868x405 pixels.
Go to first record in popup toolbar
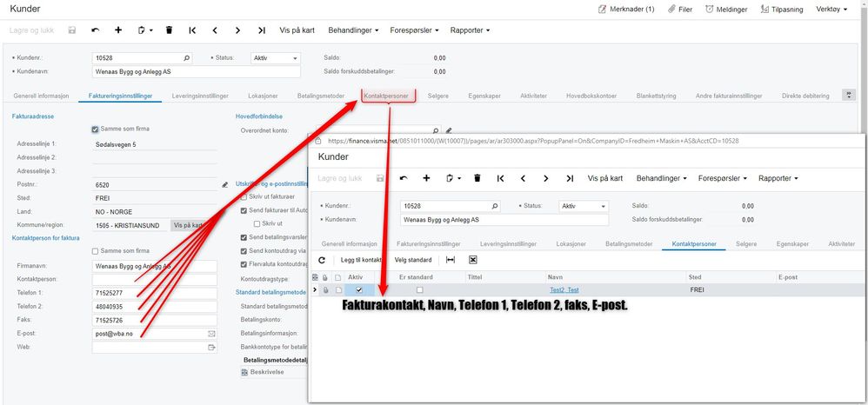pos(500,178)
